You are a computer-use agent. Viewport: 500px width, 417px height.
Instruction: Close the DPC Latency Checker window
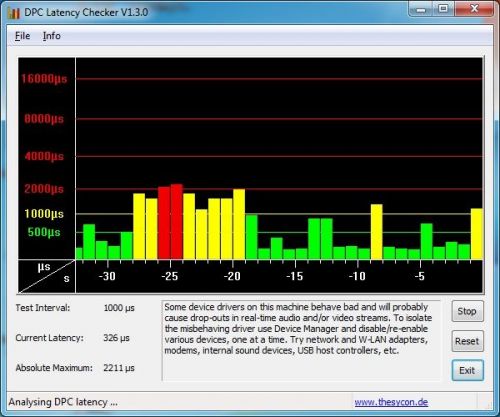point(474,9)
